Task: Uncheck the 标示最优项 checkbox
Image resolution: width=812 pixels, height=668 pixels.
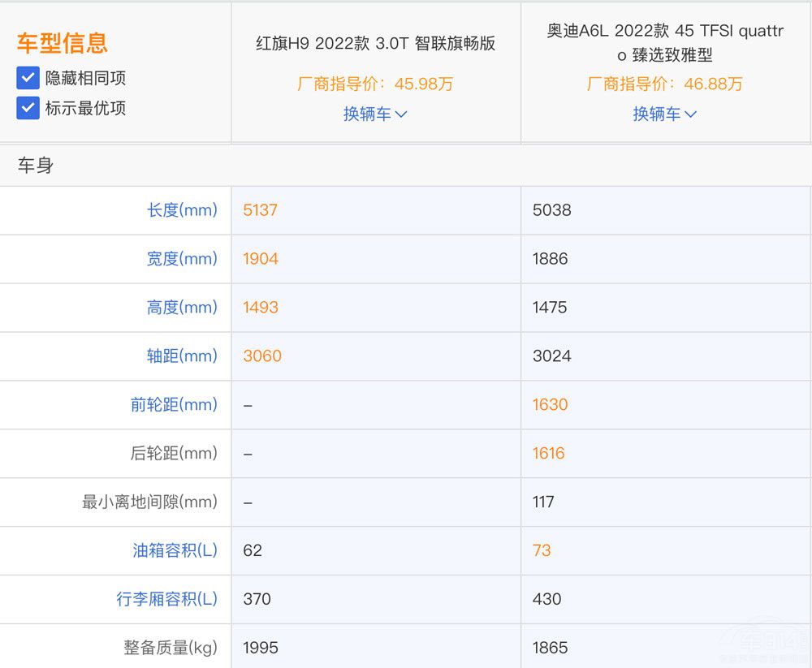Action: (28, 108)
